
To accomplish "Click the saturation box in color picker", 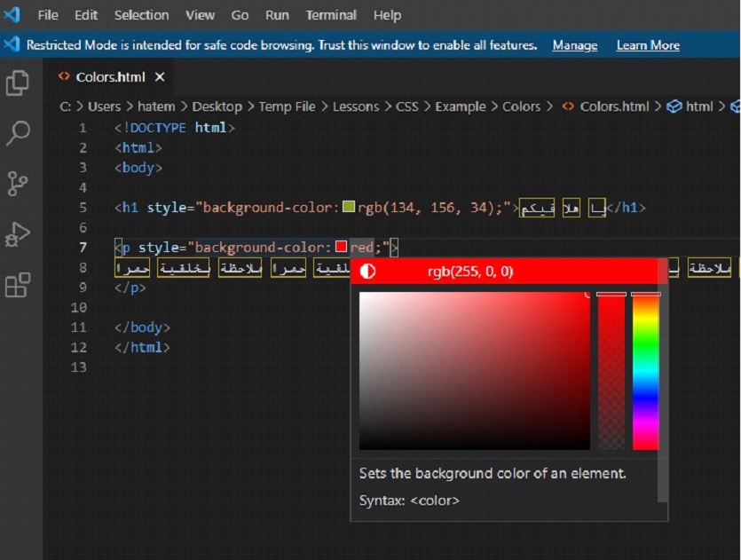I will [475, 370].
